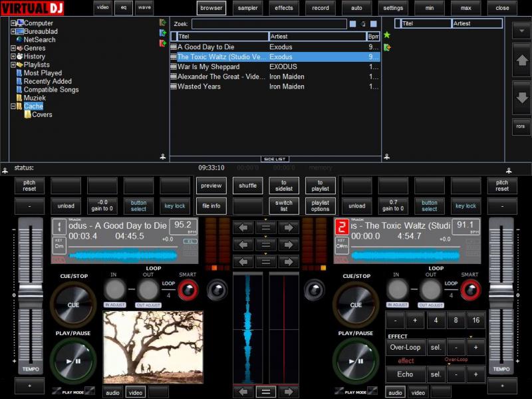Open the Most Played list
532x399 pixels.
pyautogui.click(x=39, y=73)
